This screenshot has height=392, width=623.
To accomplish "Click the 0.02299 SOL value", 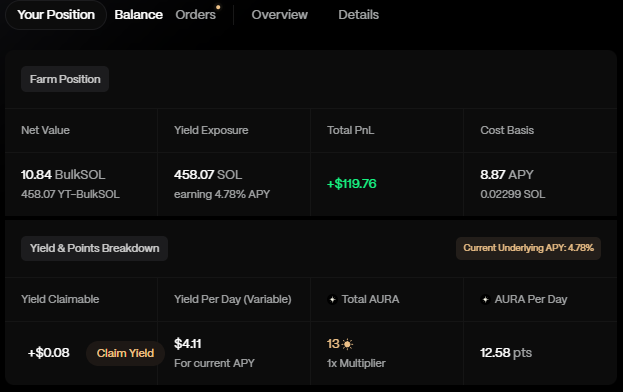I will pyautogui.click(x=513, y=194).
